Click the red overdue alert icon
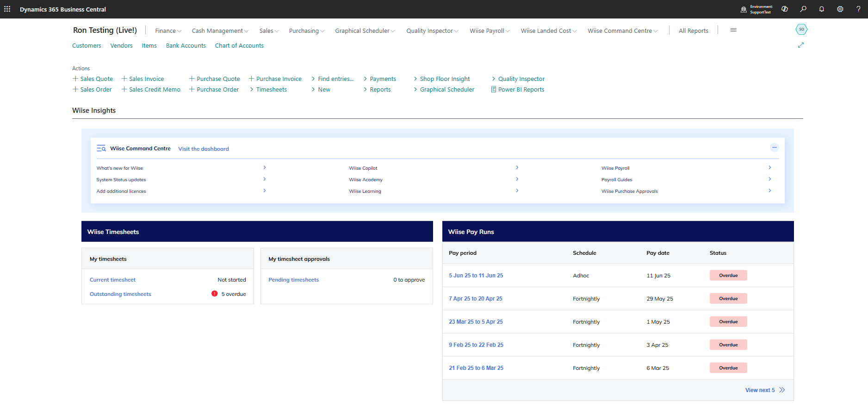 (x=215, y=294)
